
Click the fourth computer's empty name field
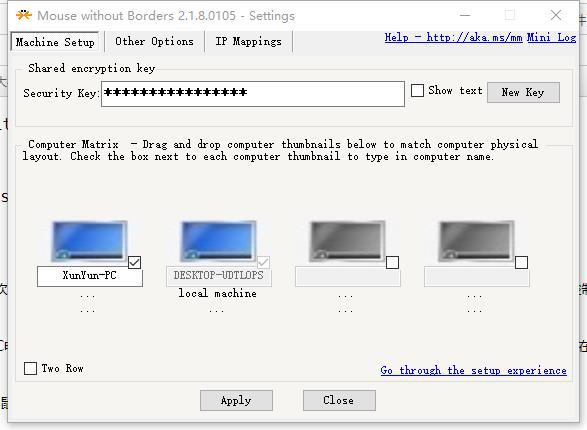(x=477, y=276)
